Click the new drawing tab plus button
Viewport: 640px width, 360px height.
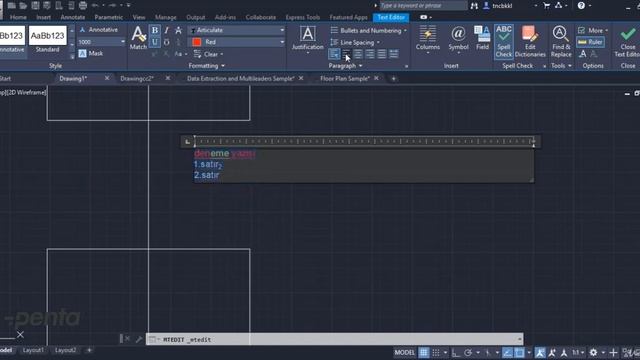pyautogui.click(x=393, y=78)
